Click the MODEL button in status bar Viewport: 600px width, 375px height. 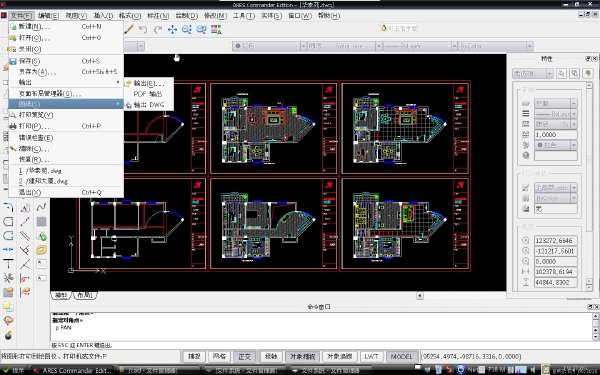click(x=401, y=356)
